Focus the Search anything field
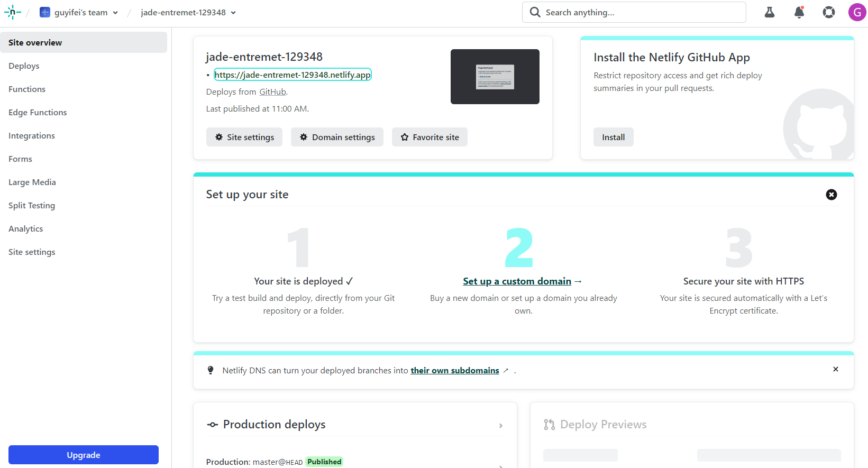This screenshot has height=468, width=868. click(634, 12)
